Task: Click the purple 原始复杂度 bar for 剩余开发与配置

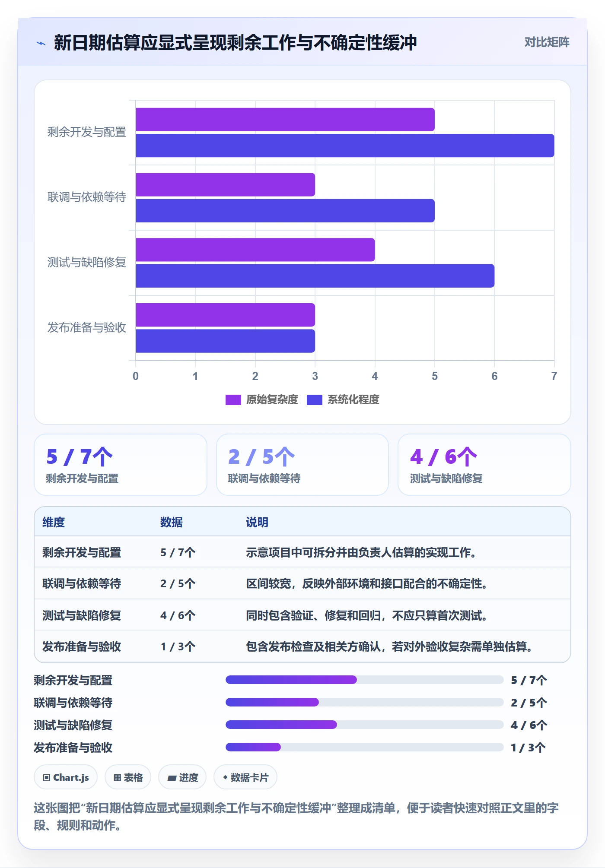Action: click(285, 120)
